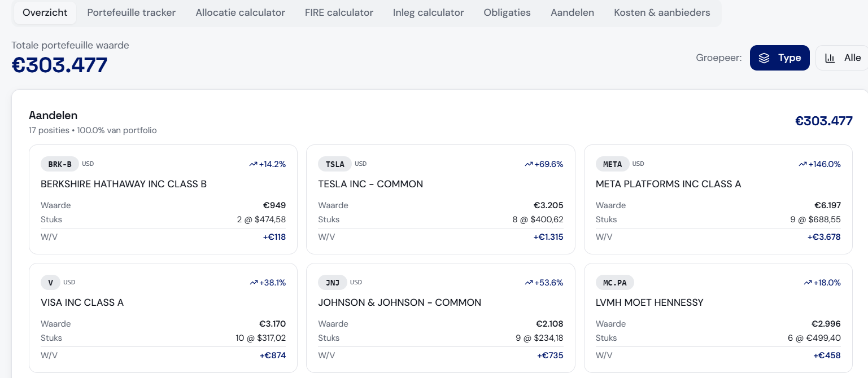Viewport: 868px width, 378px height.
Task: Click Visa value €3.170
Action: click(x=272, y=324)
